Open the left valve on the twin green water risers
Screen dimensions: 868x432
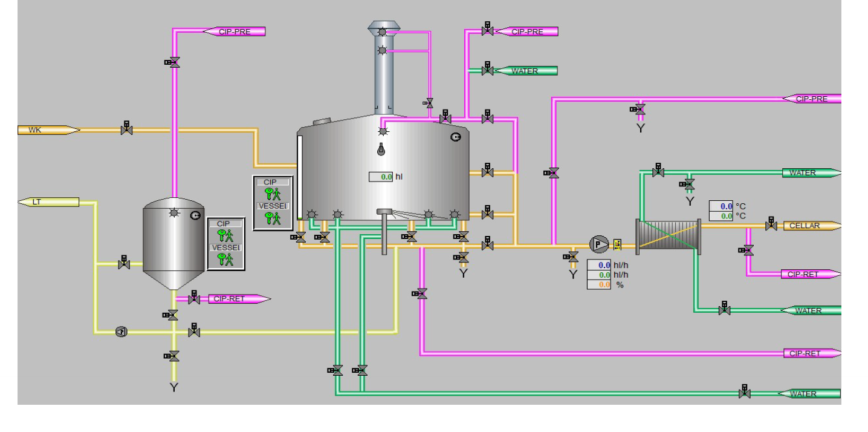[335, 370]
